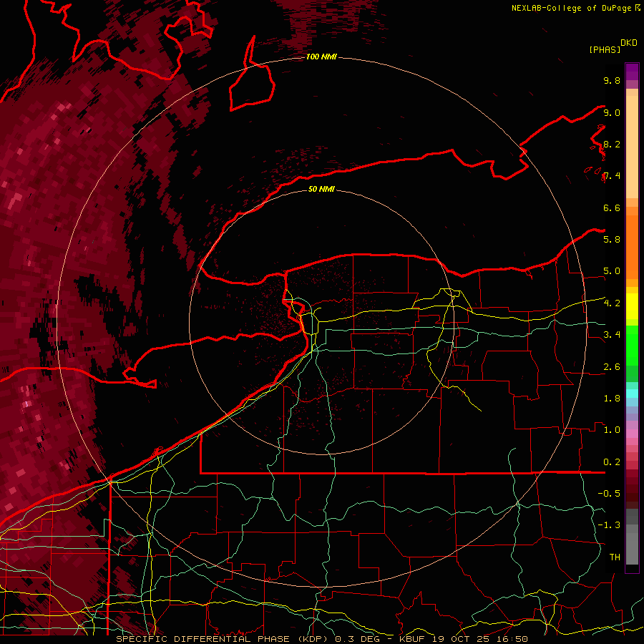Click the 9.8 value on the color scale
The image size is (644, 644).
click(x=612, y=81)
